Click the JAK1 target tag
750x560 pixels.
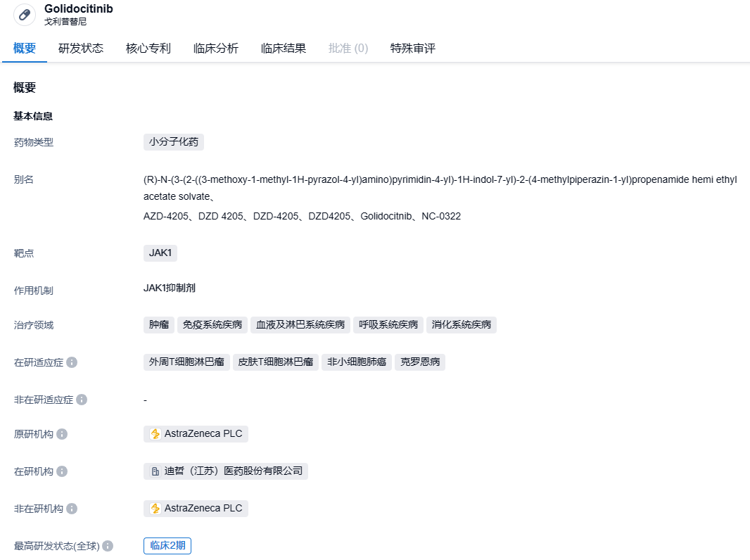pyautogui.click(x=160, y=253)
